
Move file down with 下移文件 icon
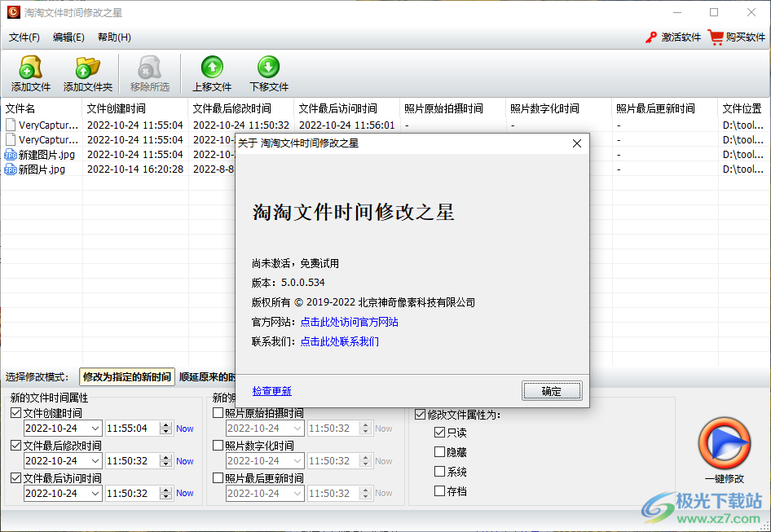click(x=268, y=67)
